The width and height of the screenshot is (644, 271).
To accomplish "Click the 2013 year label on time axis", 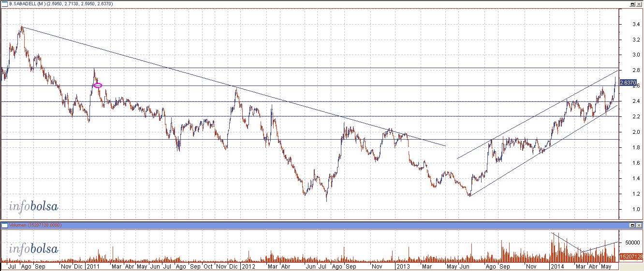I will (403, 266).
